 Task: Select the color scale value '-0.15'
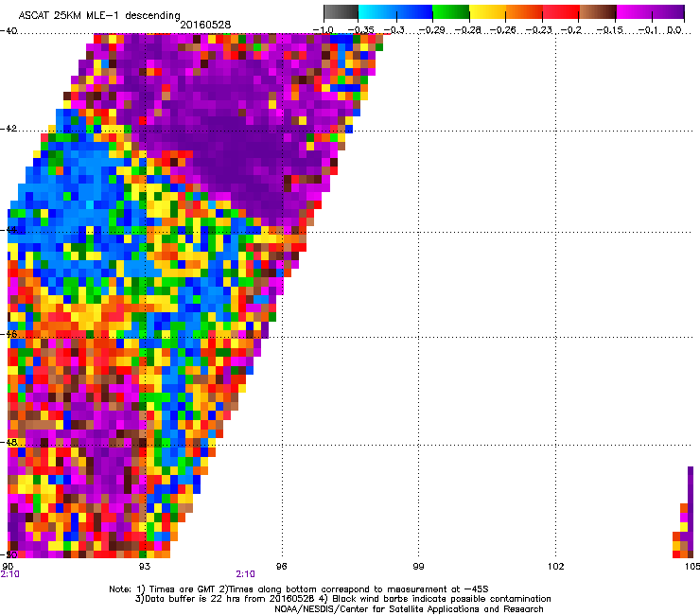click(x=610, y=30)
